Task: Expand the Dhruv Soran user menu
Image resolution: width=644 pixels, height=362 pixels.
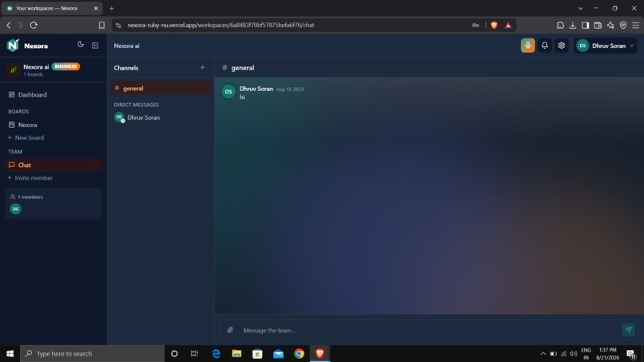Action: pyautogui.click(x=606, y=46)
